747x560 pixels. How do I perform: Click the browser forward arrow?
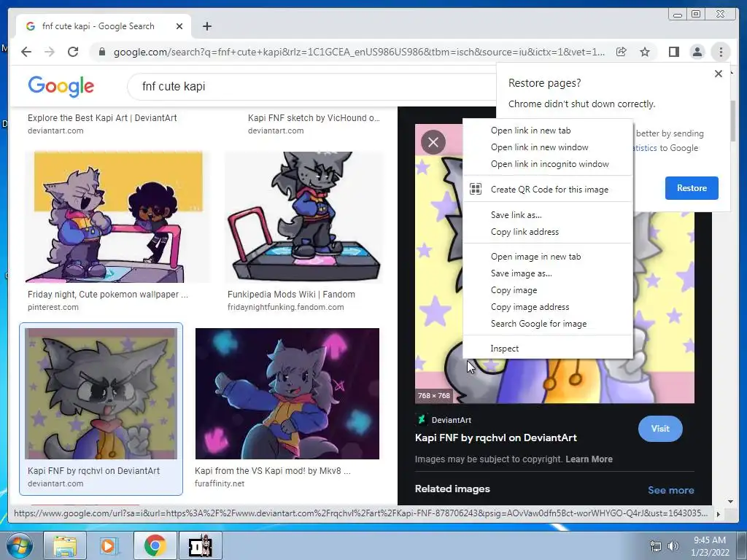[50, 52]
